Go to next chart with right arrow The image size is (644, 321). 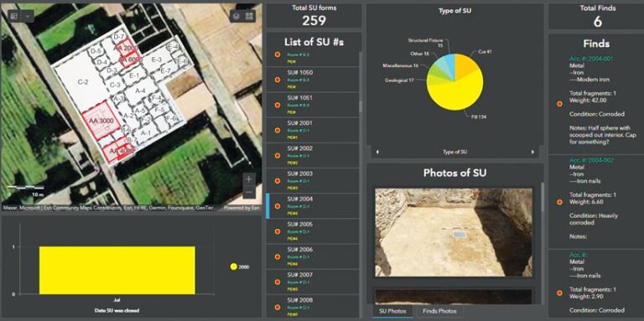point(532,152)
